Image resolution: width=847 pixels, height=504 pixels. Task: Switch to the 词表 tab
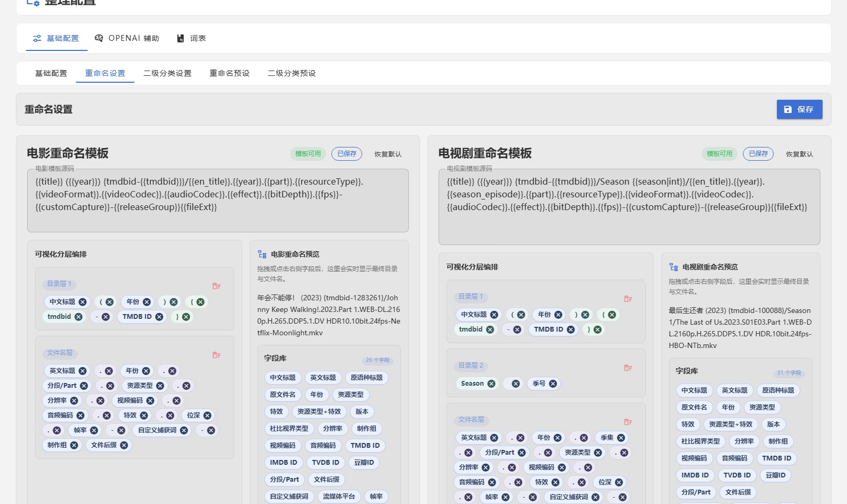pyautogui.click(x=191, y=38)
